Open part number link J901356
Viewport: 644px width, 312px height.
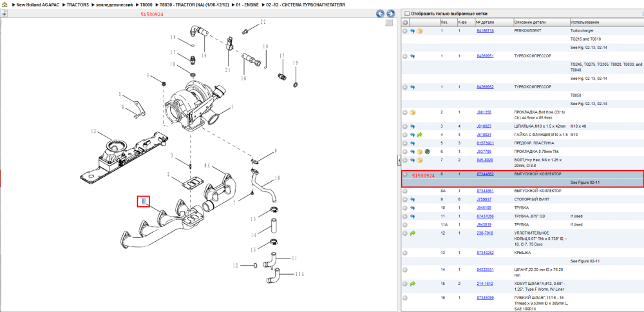(484, 112)
